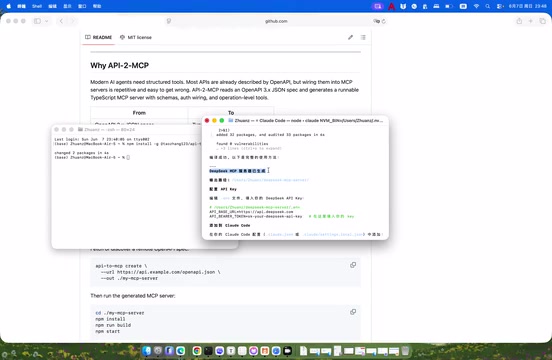Open the sidebar tab group dropdown arrow

click(x=46, y=21)
